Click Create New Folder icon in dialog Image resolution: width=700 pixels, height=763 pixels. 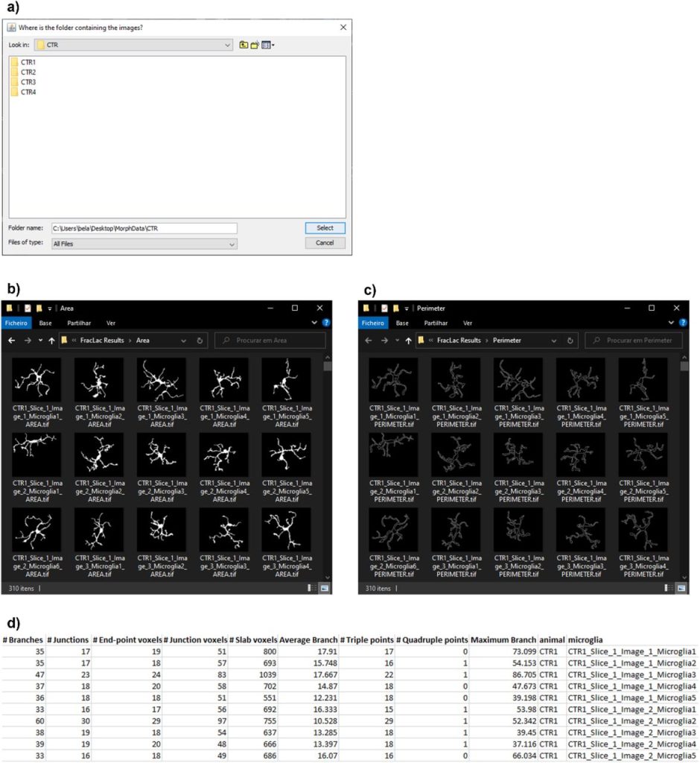click(x=255, y=45)
